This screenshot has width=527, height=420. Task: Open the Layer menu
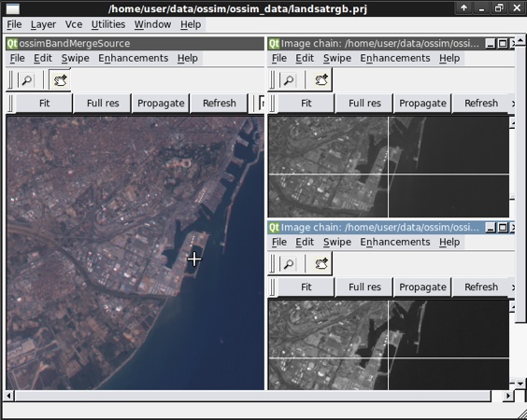click(43, 24)
